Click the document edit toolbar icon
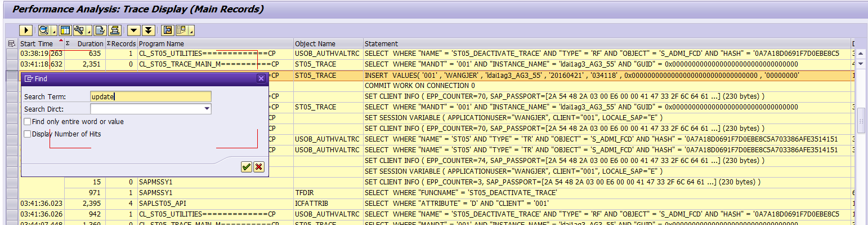 click(100, 30)
